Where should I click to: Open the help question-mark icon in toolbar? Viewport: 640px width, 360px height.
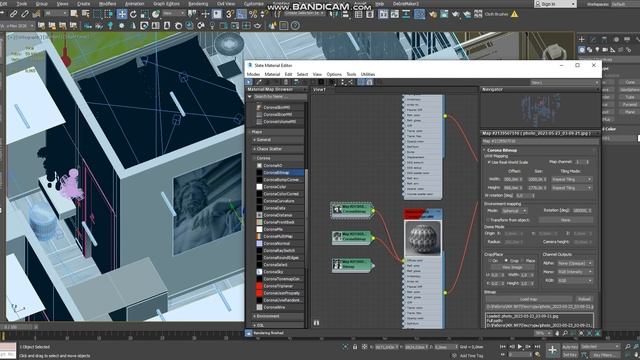(x=295, y=26)
